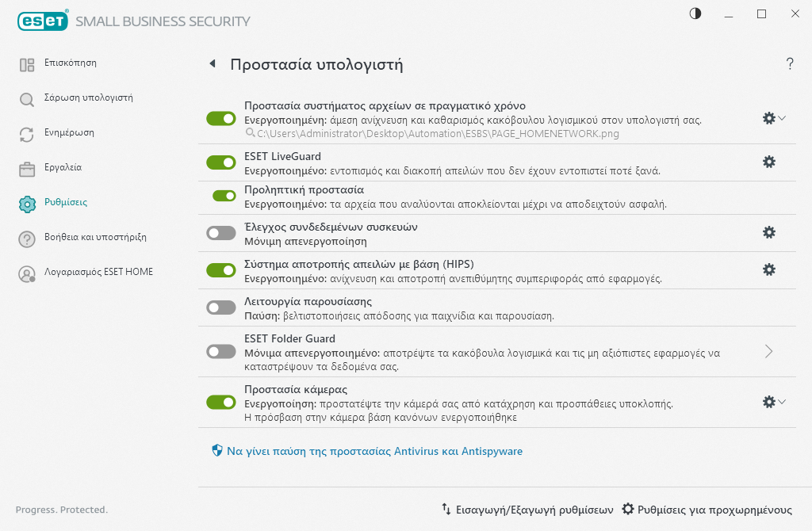Open HIPS gear settings icon
This screenshot has width=812, height=531.
(x=768, y=269)
